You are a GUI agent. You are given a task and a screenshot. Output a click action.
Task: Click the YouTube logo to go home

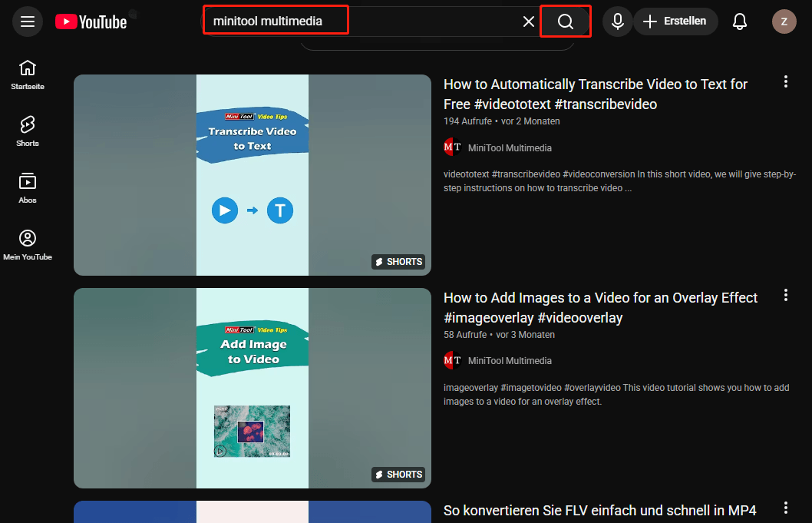[90, 22]
